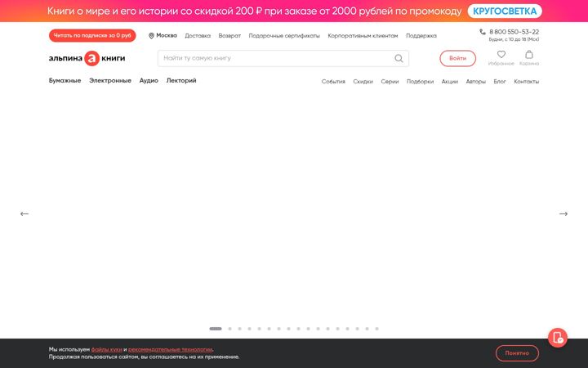The image size is (588, 368).
Task: Open the floating red mobile app icon
Action: coord(558,338)
